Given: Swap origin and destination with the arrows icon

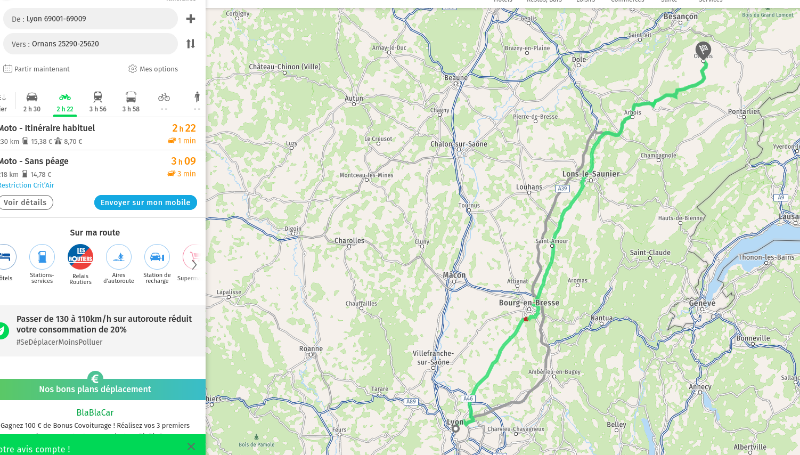Looking at the screenshot, I should (190, 44).
